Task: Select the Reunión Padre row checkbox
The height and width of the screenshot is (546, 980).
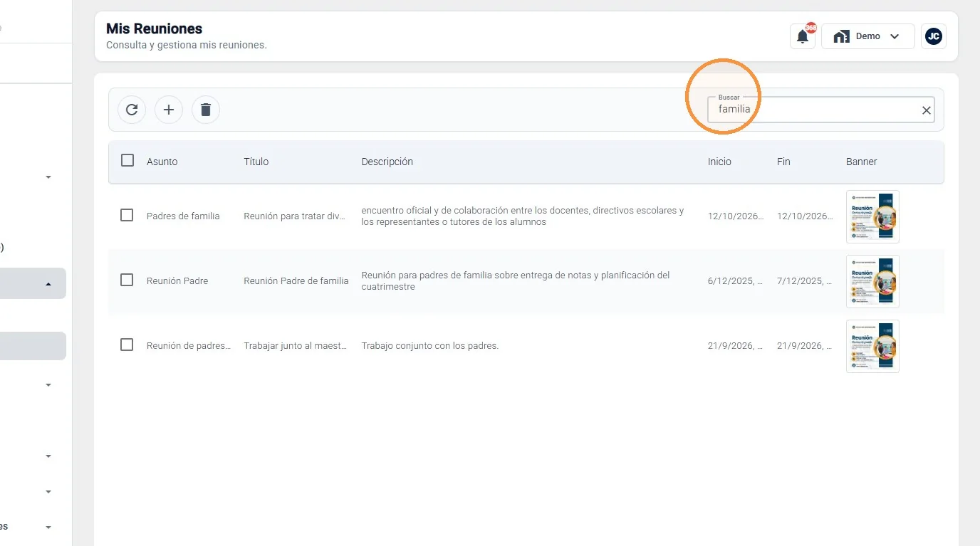Action: [127, 280]
